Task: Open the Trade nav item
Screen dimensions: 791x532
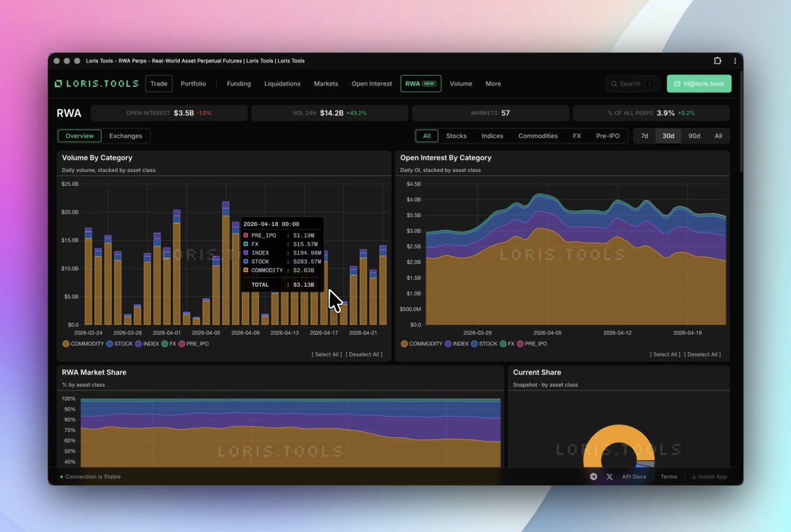Action: click(x=159, y=84)
